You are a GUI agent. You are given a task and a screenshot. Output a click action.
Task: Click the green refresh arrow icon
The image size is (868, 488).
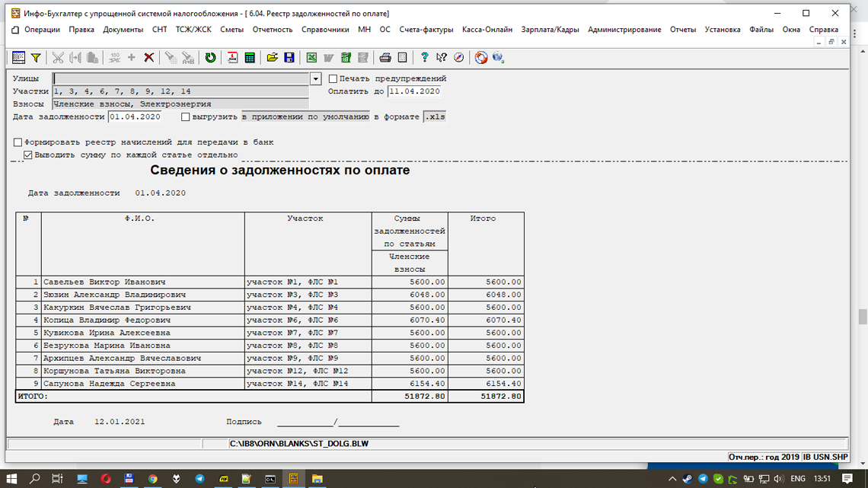[x=210, y=58]
